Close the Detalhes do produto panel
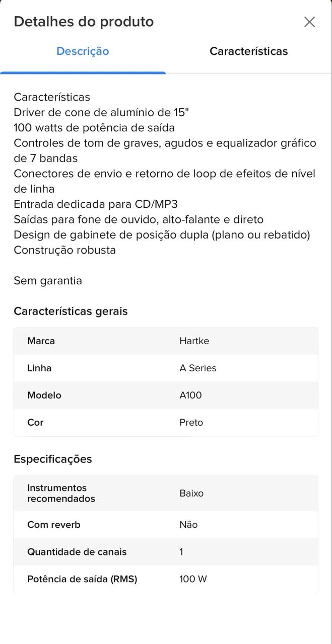 [x=309, y=22]
